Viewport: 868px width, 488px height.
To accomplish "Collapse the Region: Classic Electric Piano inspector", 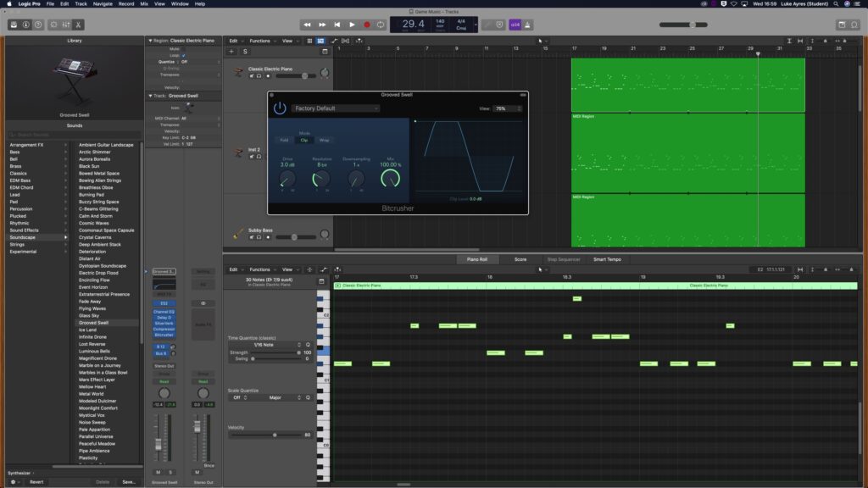I will click(150, 41).
